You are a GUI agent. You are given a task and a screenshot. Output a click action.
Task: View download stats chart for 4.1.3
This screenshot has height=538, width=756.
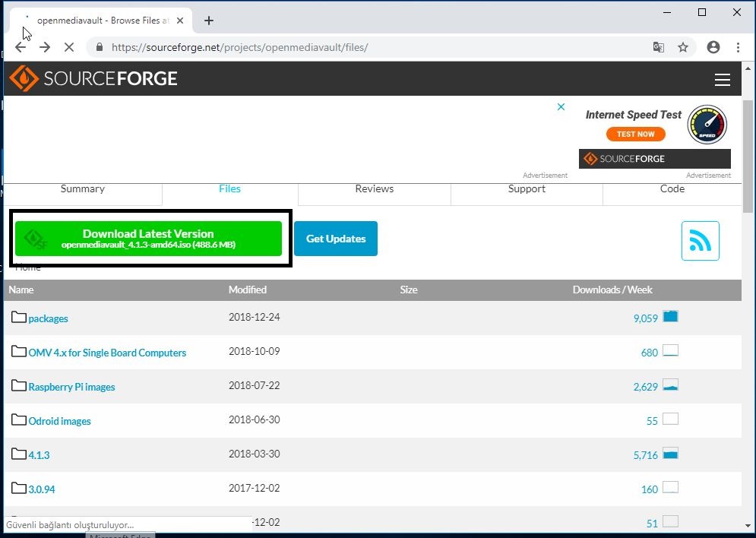(x=670, y=453)
